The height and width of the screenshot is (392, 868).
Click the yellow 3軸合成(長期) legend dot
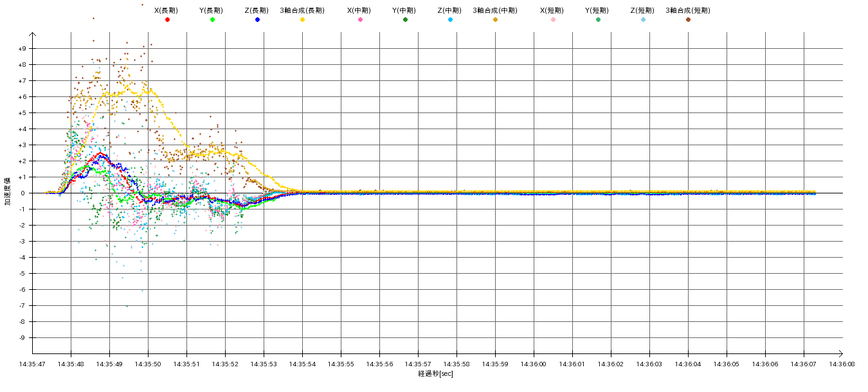pyautogui.click(x=302, y=20)
